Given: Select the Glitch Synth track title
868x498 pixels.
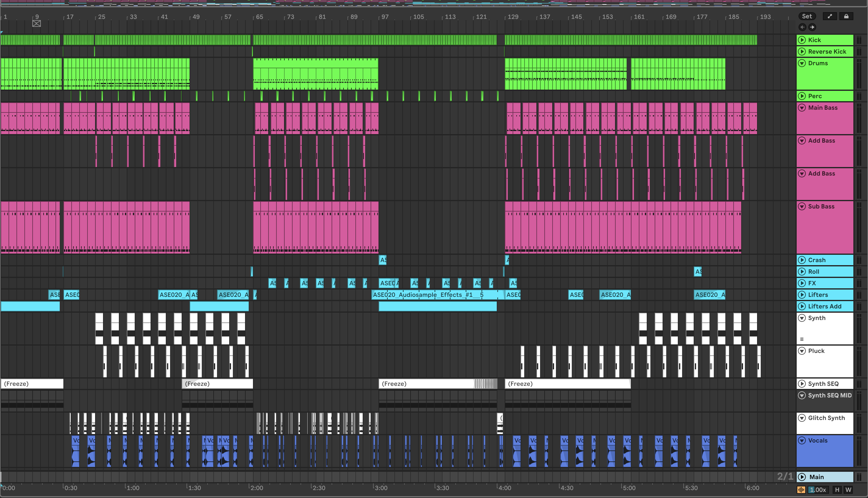Looking at the screenshot, I should pyautogui.click(x=826, y=418).
